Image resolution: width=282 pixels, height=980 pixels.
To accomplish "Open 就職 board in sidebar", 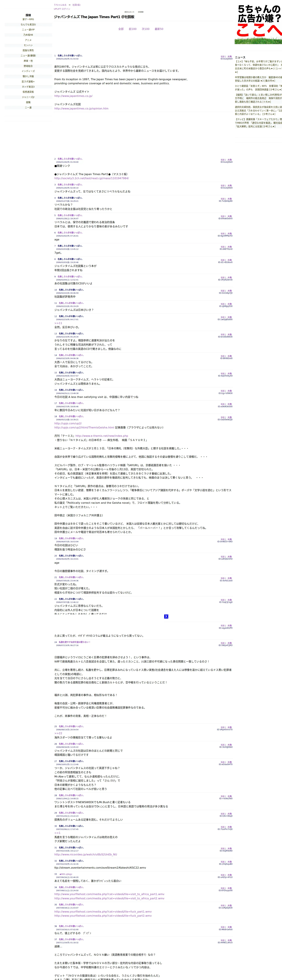I will [x=28, y=102].
